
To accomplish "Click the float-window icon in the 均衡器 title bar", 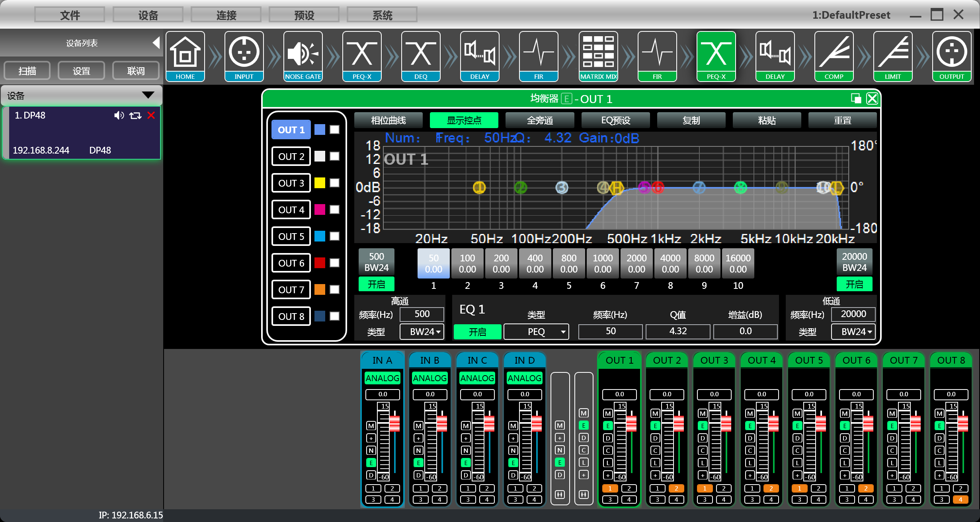I will [x=856, y=98].
